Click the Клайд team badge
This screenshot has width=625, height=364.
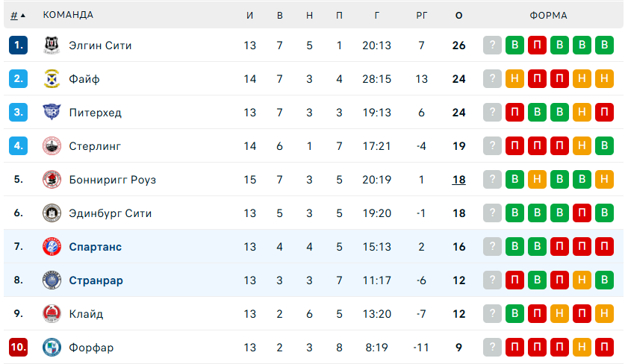point(52,314)
